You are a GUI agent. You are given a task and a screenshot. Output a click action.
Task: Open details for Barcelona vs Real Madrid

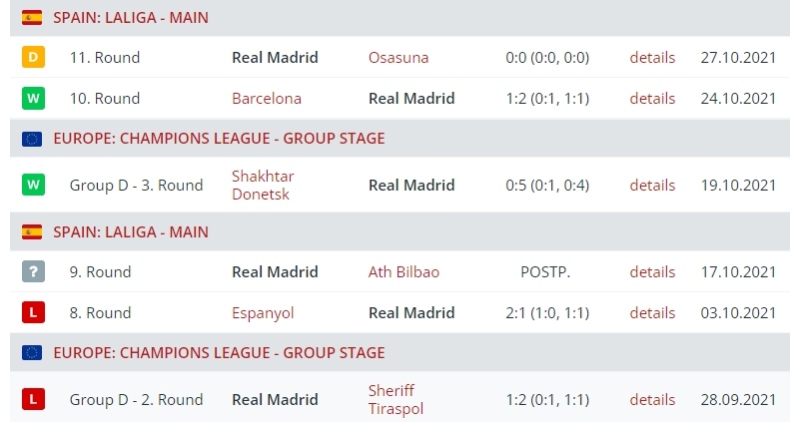652,98
